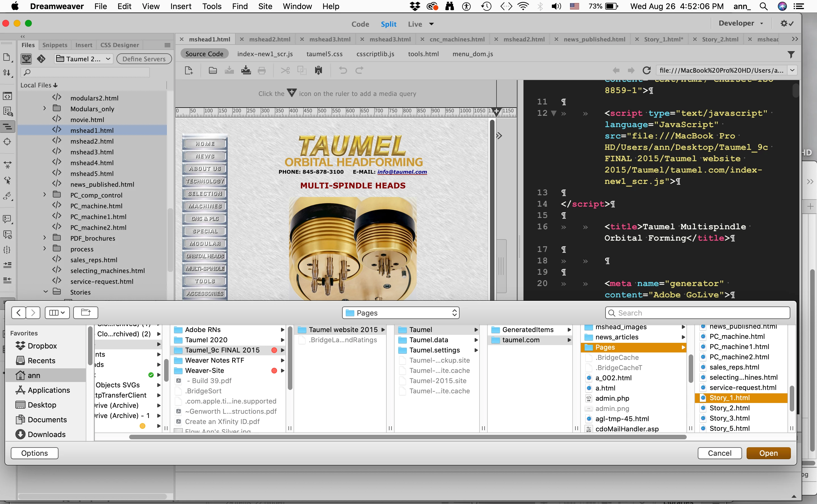The image size is (817, 504).
Task: Click the new folder icon in the file dialog
Action: tap(86, 313)
